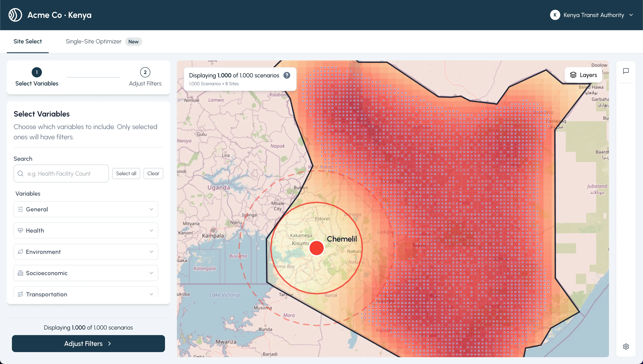Click the search magnifier icon
This screenshot has height=364, width=643.
click(x=20, y=173)
